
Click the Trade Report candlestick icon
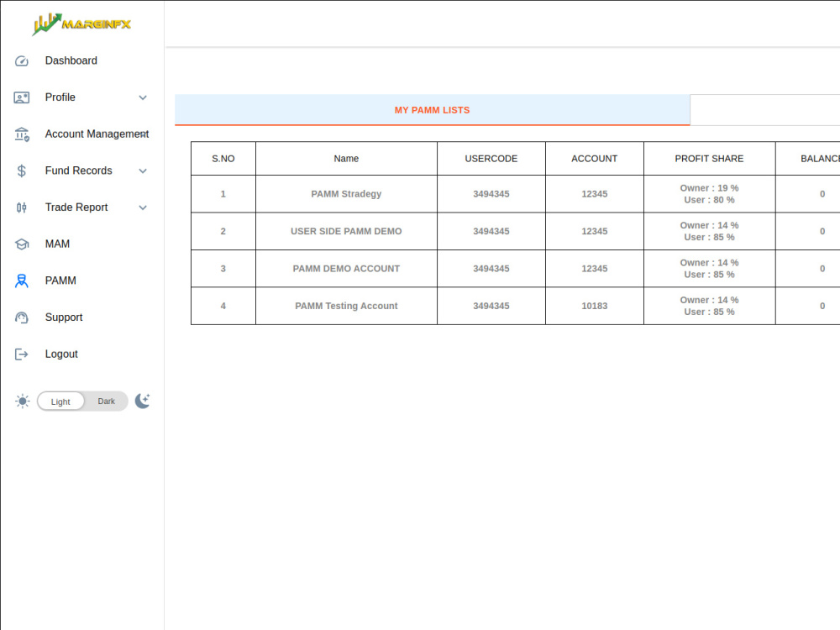click(x=22, y=207)
